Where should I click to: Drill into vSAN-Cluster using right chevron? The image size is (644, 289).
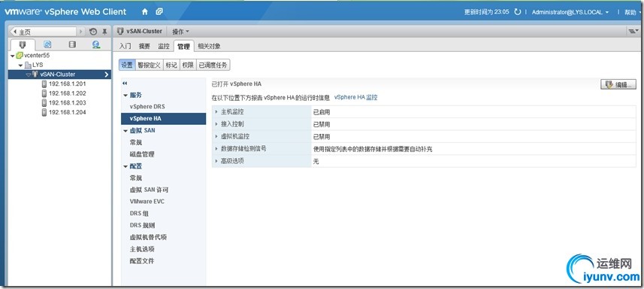[x=107, y=75]
